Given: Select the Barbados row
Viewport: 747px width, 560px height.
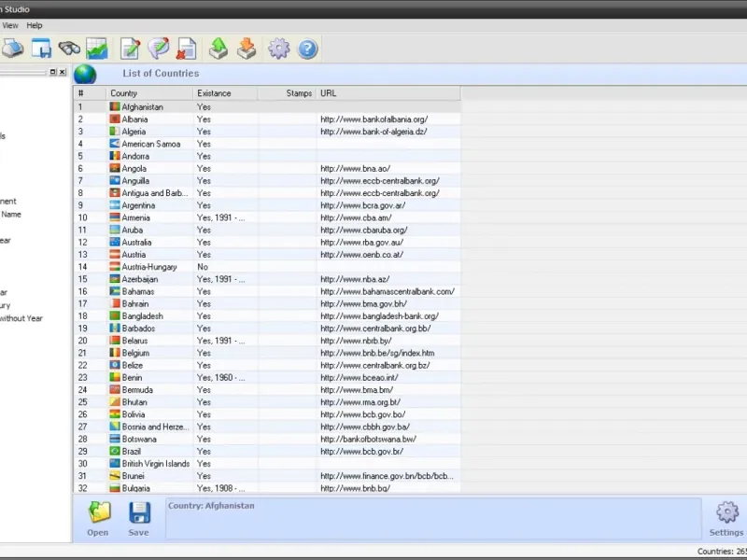Looking at the screenshot, I should point(267,329).
